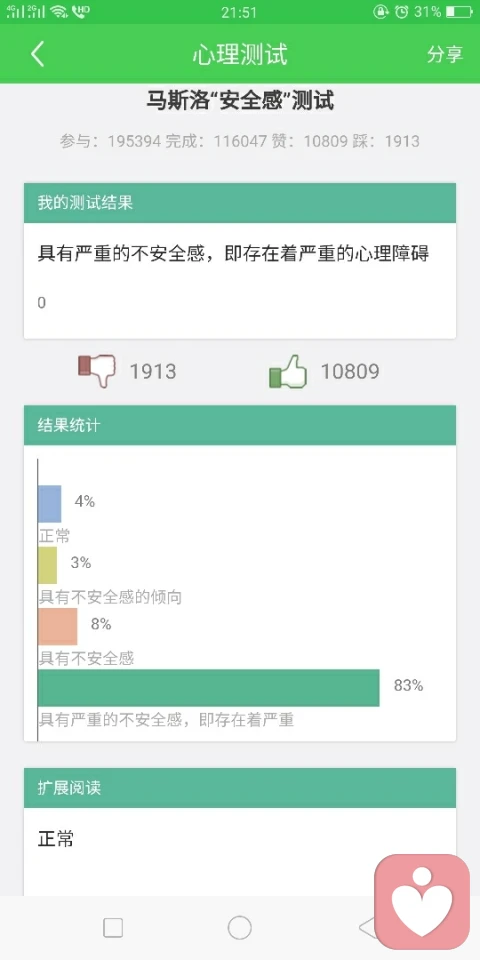Tap 分享 to share the result

[444, 54]
